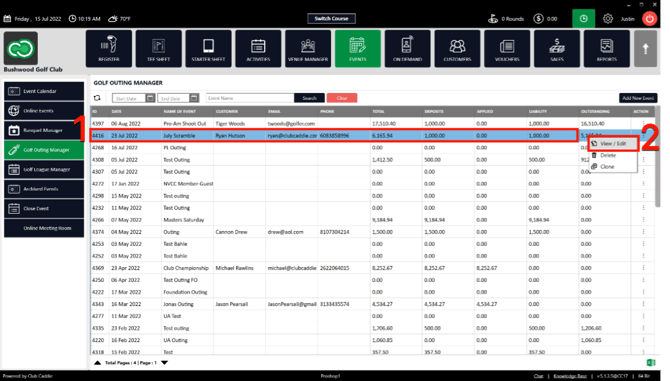
Task: Click the red Clear button
Action: (x=342, y=98)
